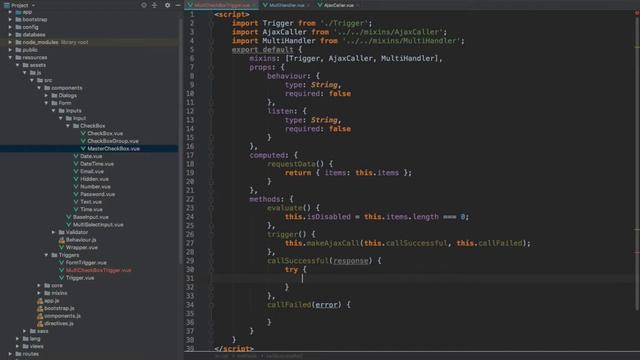The height and width of the screenshot is (360, 640).
Task: Click 'callSuccessful(response)' method name on line 29
Action: click(320, 260)
